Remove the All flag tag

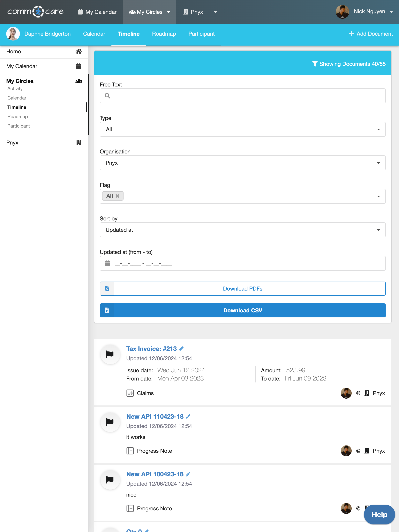(117, 196)
